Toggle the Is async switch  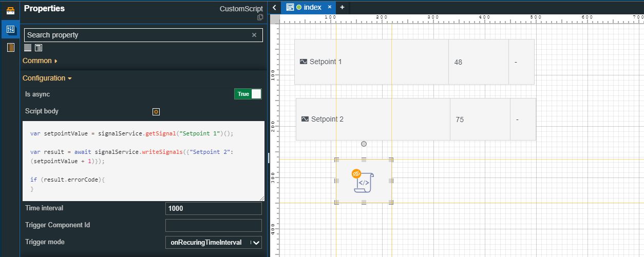click(248, 94)
